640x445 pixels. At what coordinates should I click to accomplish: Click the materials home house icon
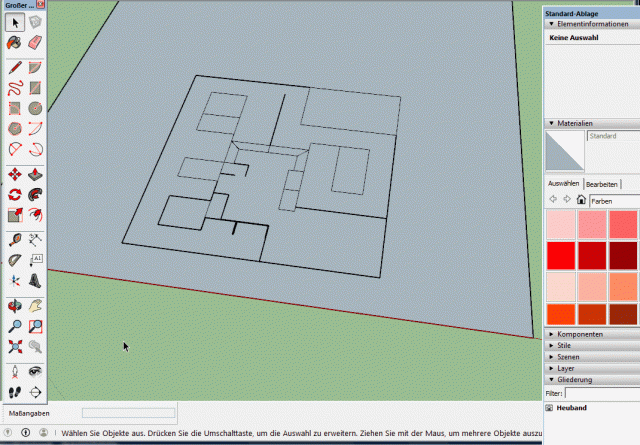coord(581,199)
